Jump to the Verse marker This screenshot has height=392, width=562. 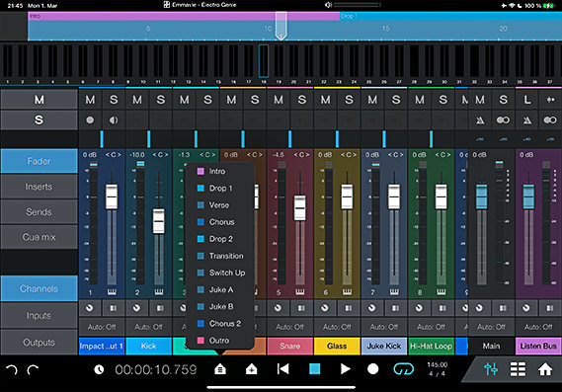(x=220, y=205)
